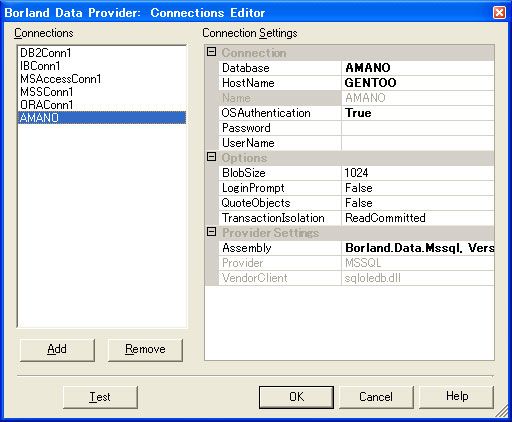Edit the BlobSize value 1024
Screen dimensions: 512x422
coord(418,173)
